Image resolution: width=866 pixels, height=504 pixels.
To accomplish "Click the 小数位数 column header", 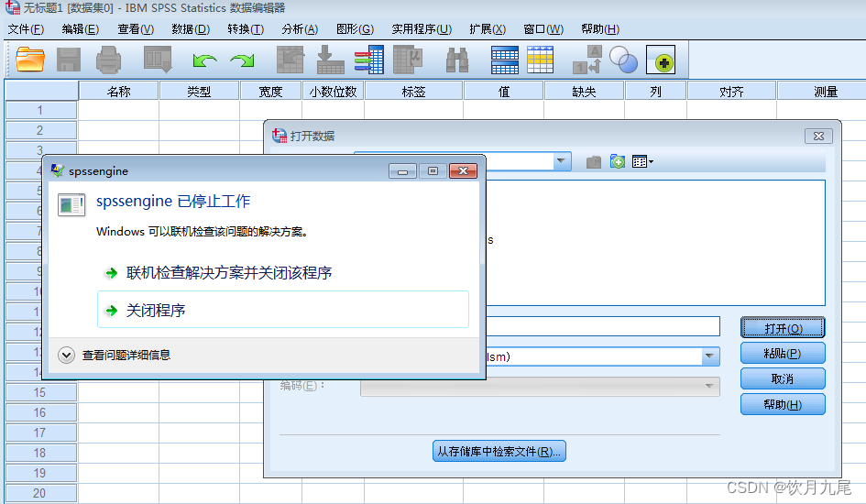I will tap(333, 91).
